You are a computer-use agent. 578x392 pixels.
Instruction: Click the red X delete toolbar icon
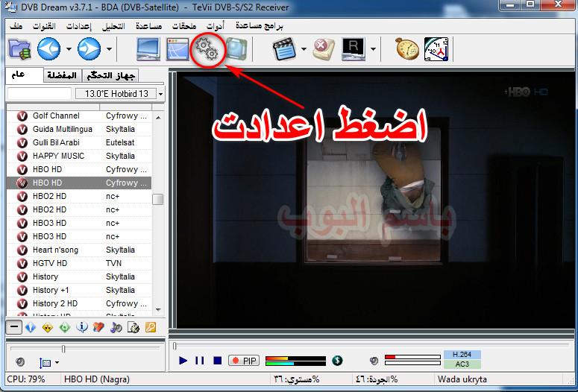coord(323,49)
